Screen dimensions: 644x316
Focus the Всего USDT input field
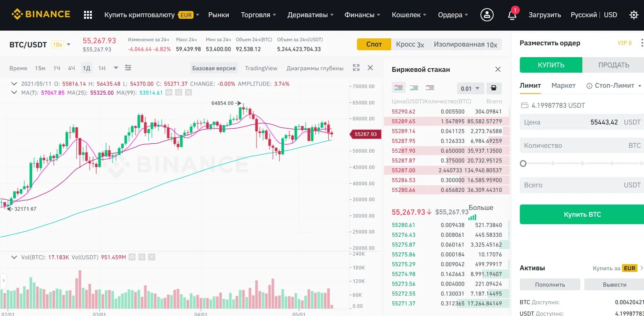(x=582, y=185)
